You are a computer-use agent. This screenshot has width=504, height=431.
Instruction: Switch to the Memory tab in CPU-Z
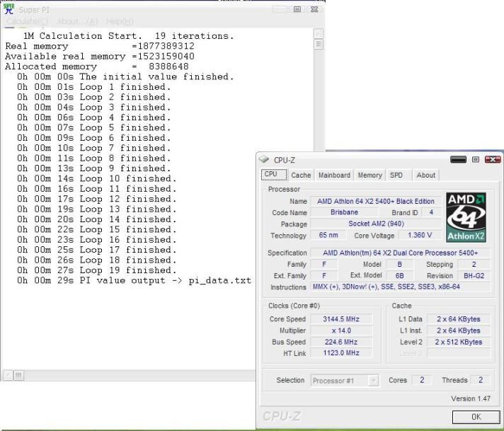[370, 176]
